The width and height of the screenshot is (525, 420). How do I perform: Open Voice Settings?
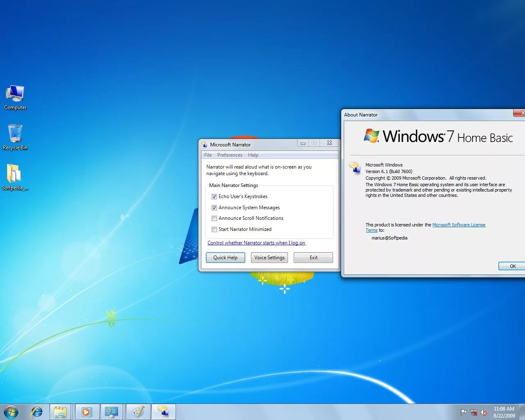tap(269, 258)
